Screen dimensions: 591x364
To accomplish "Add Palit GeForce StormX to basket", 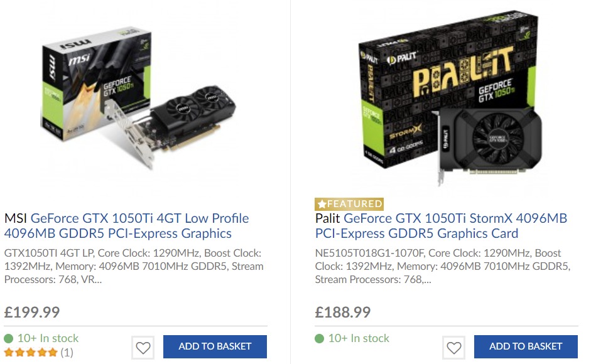I will click(x=526, y=346).
